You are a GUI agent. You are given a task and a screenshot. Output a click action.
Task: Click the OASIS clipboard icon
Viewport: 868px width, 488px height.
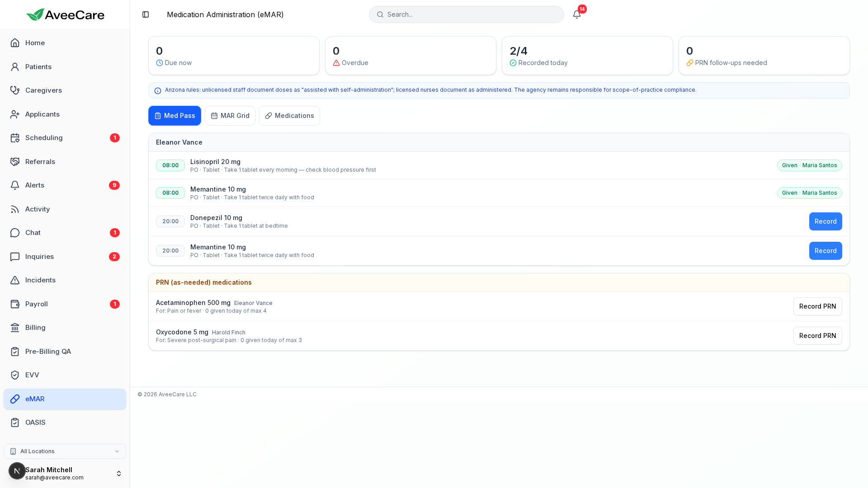click(15, 422)
